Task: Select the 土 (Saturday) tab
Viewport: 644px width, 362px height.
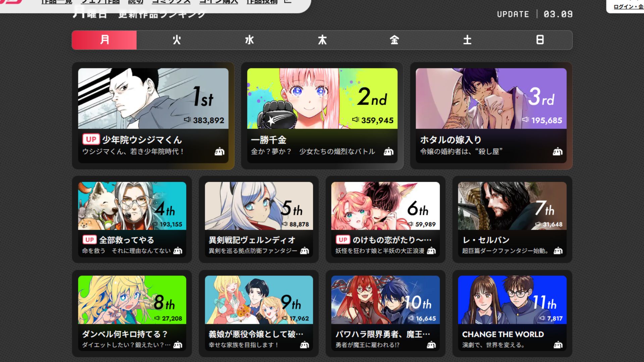Action: (467, 40)
